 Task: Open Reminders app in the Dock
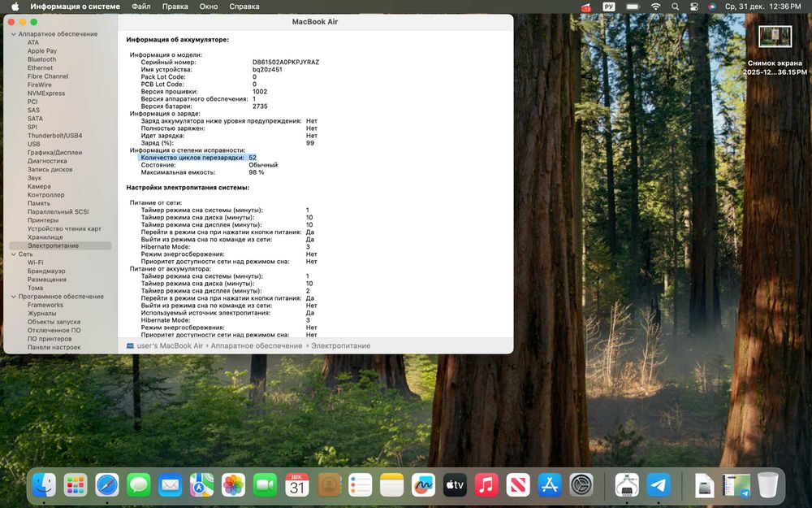click(361, 485)
